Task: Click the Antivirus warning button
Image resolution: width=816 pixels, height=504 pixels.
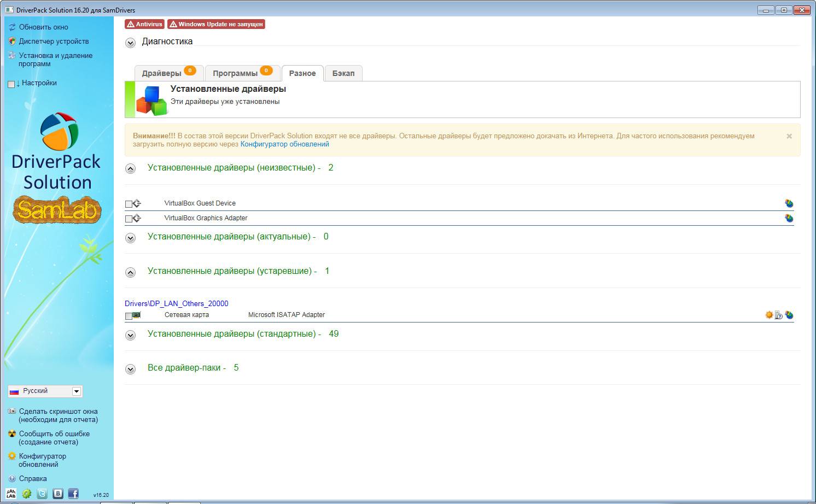Action: tap(144, 24)
